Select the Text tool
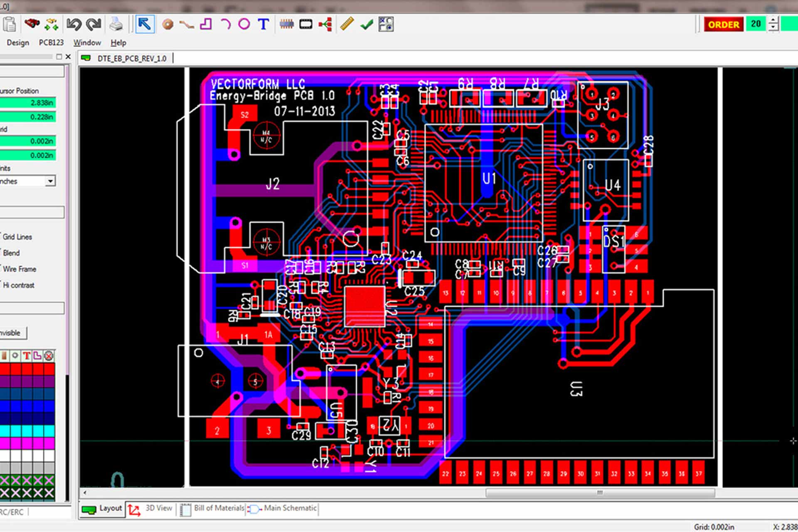798x532 pixels. point(263,24)
